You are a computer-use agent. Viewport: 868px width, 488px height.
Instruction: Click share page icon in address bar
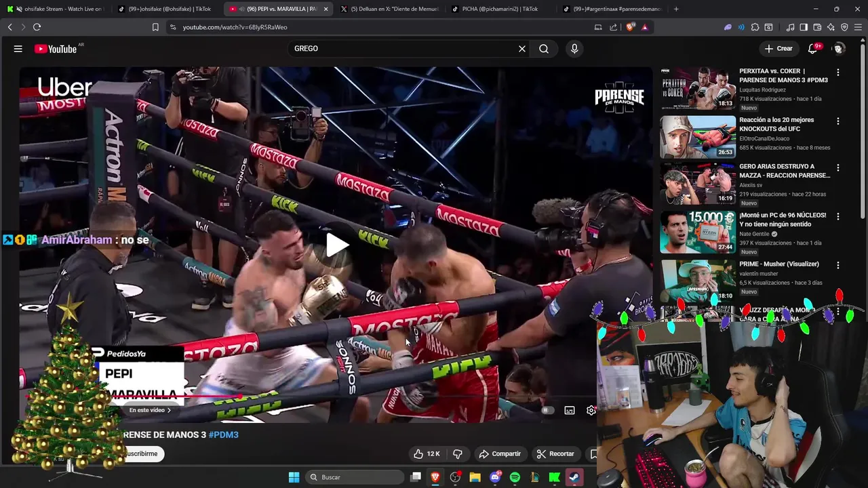click(x=614, y=27)
